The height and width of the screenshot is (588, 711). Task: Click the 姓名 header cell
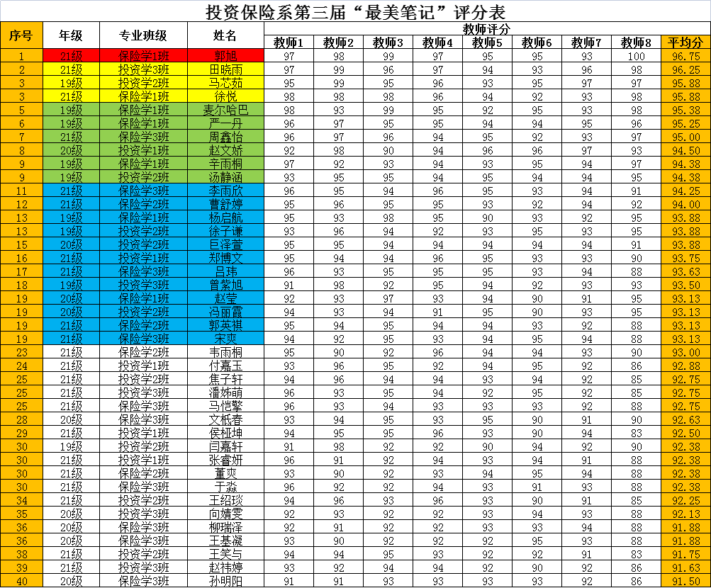pos(225,35)
